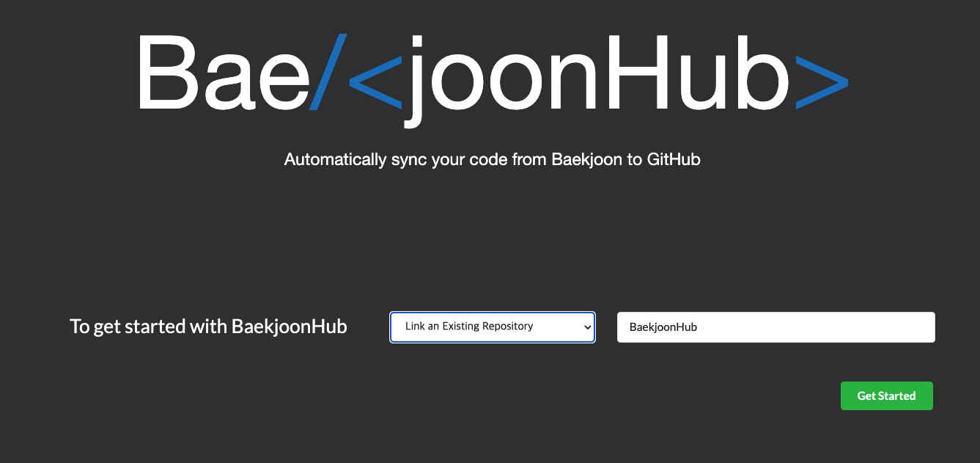Open the Link an Existing Repository dropdown
Screen dimensions: 980x463
[x=493, y=327]
